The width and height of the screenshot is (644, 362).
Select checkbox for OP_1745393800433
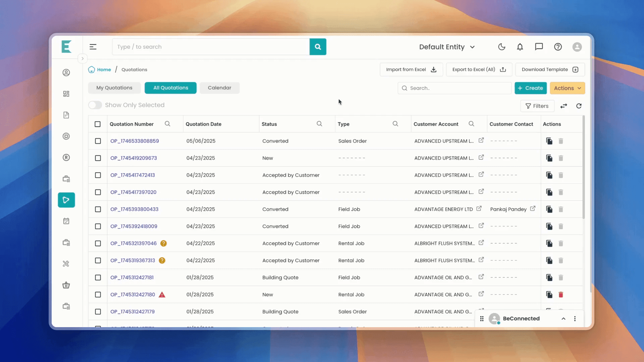tap(98, 209)
